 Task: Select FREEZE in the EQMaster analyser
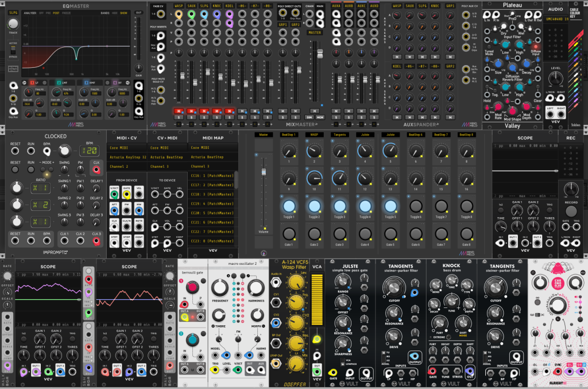click(x=67, y=13)
